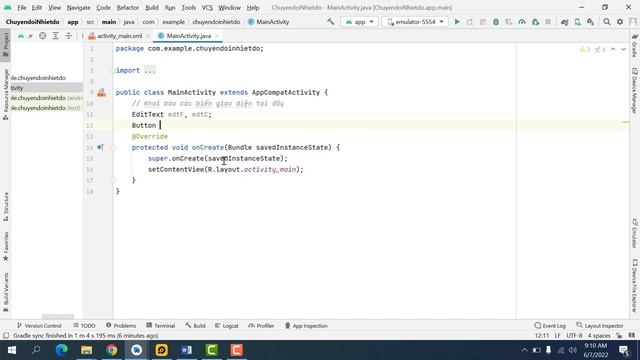Open Search Everywhere magnifier icon
This screenshot has height=360, width=640.
[607, 22]
